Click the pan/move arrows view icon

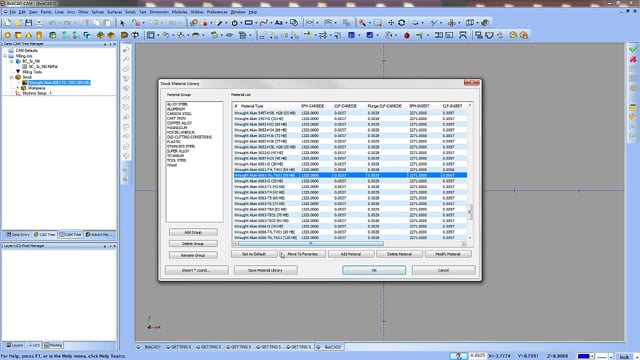tap(391, 23)
